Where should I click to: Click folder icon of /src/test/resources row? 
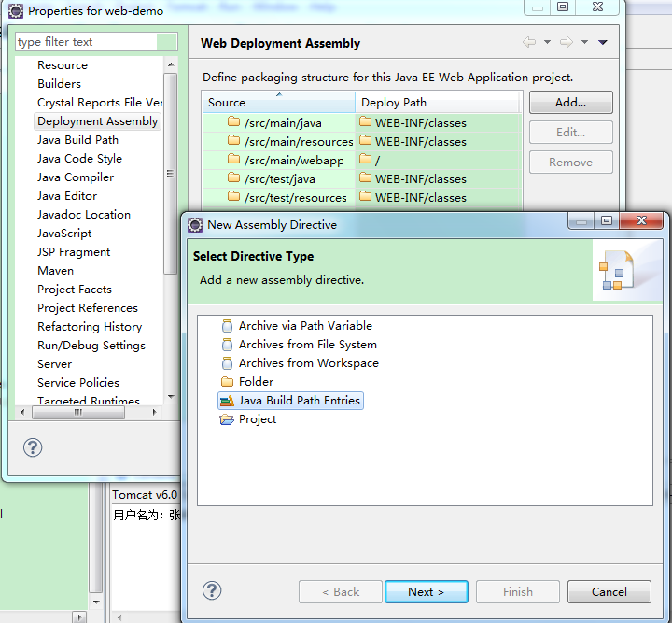233,196
